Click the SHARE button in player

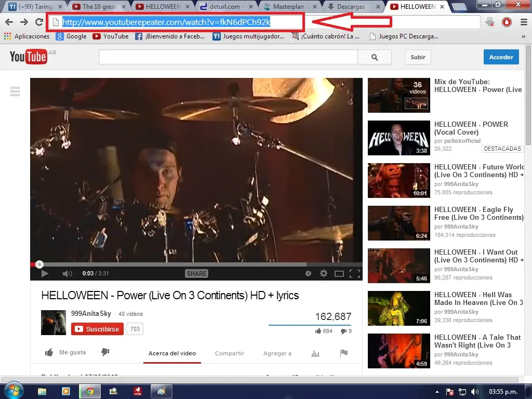[196, 273]
